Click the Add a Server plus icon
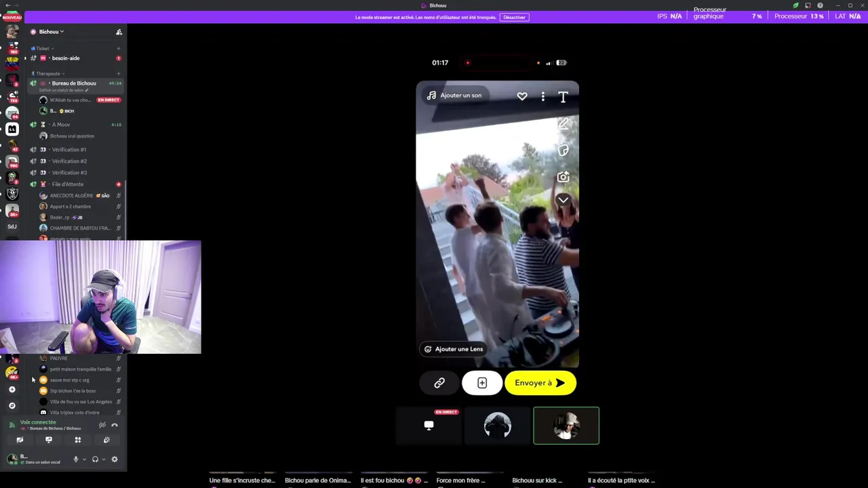The width and height of the screenshot is (868, 488). click(x=12, y=390)
